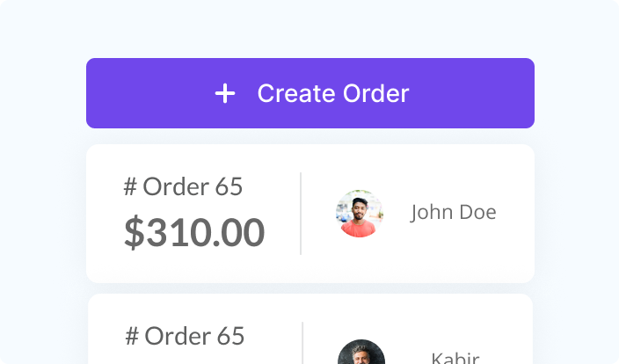Click the dollar sign in the order amount
Image resolution: width=619 pixels, height=364 pixels.
click(x=133, y=232)
